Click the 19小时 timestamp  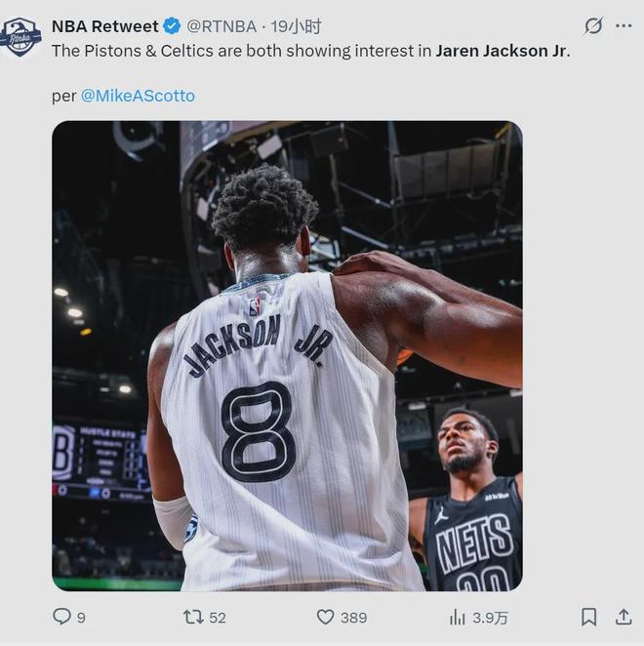tap(296, 26)
